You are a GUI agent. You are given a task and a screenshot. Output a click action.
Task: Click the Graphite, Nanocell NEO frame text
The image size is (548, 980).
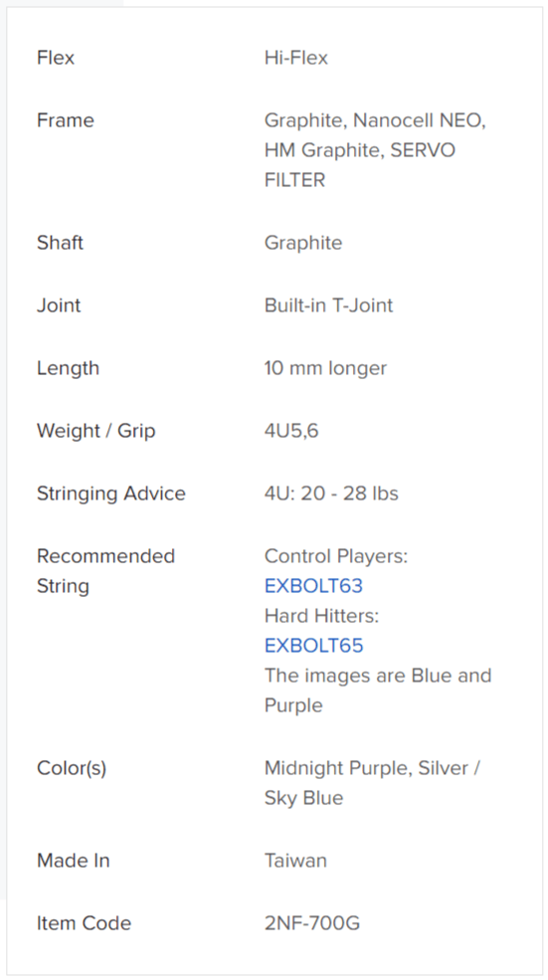click(375, 120)
